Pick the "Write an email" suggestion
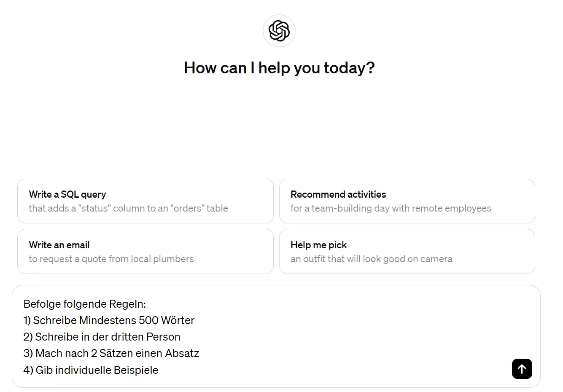Image resolution: width=563 pixels, height=392 pixels. [145, 252]
